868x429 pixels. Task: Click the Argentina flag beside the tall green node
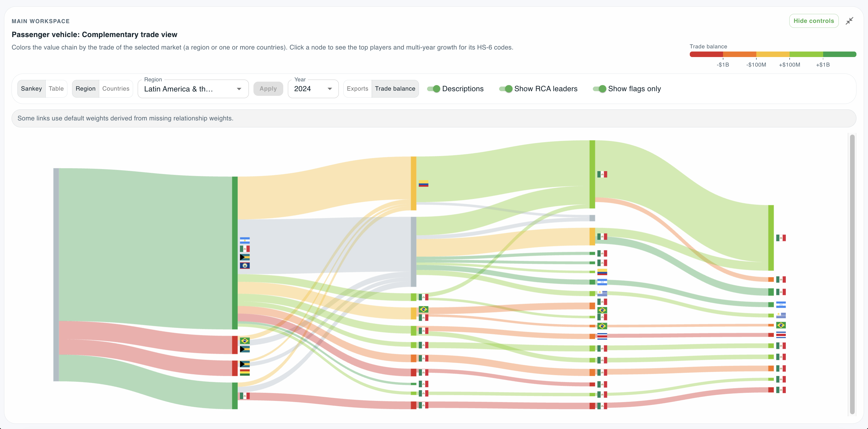pyautogui.click(x=244, y=241)
